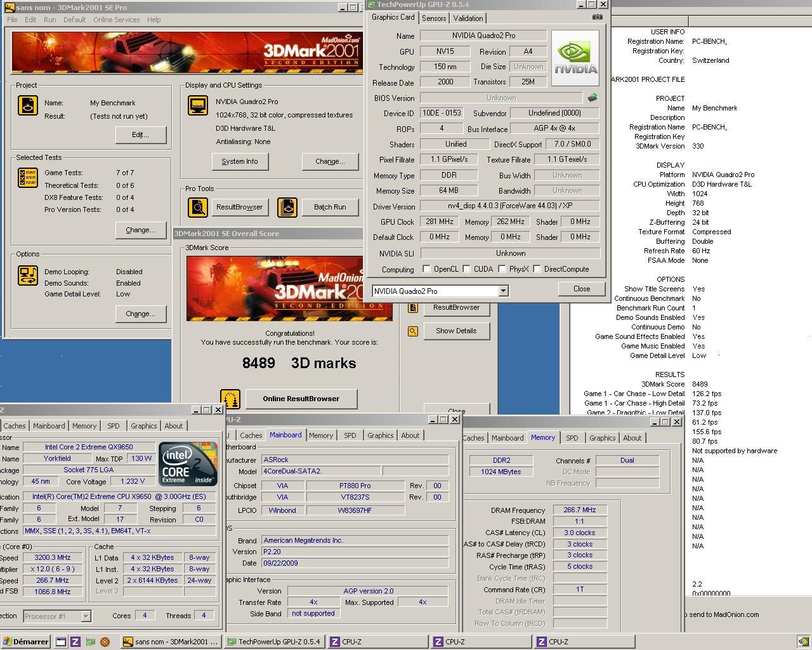Screen dimensions: 812x650
Task: Click the GPU-Z title bar icon
Action: (x=372, y=4)
